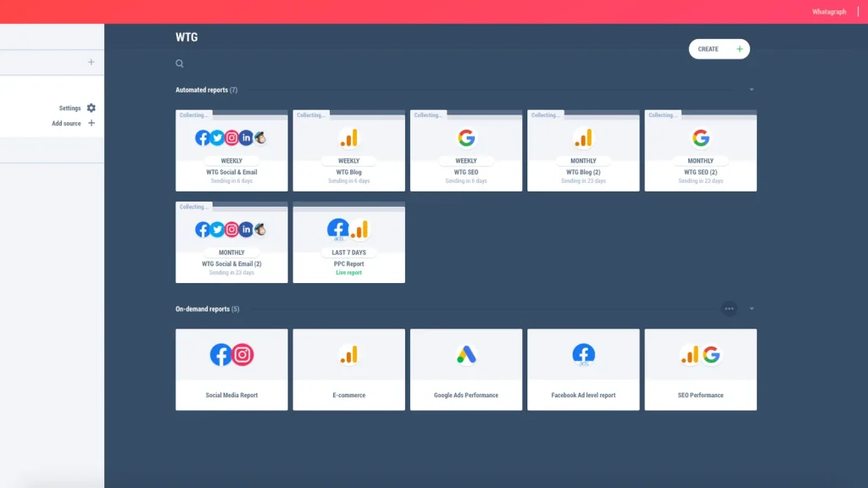Open the weekly WTG Blog report card

coord(348,151)
